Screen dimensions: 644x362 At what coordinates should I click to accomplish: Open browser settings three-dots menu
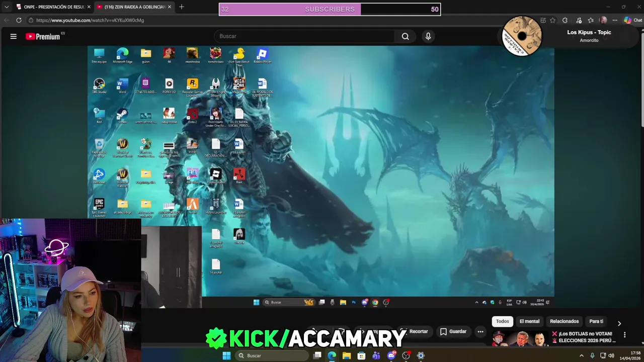coord(615,20)
